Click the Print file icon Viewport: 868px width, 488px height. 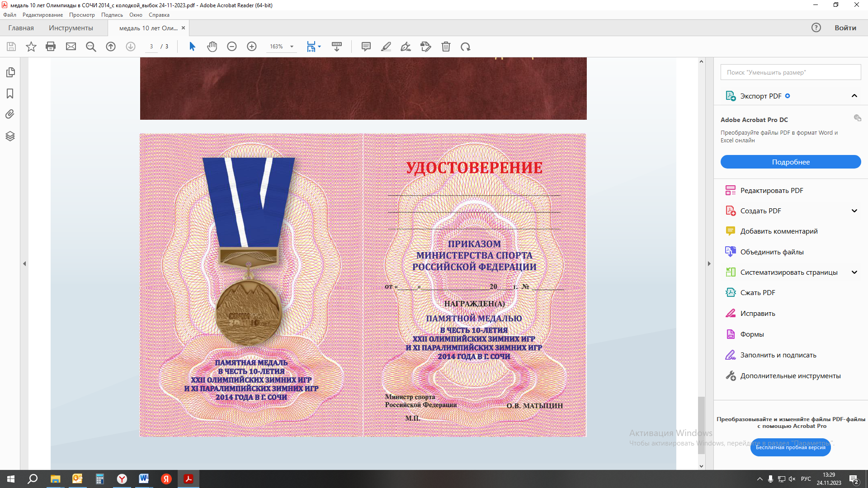click(51, 47)
